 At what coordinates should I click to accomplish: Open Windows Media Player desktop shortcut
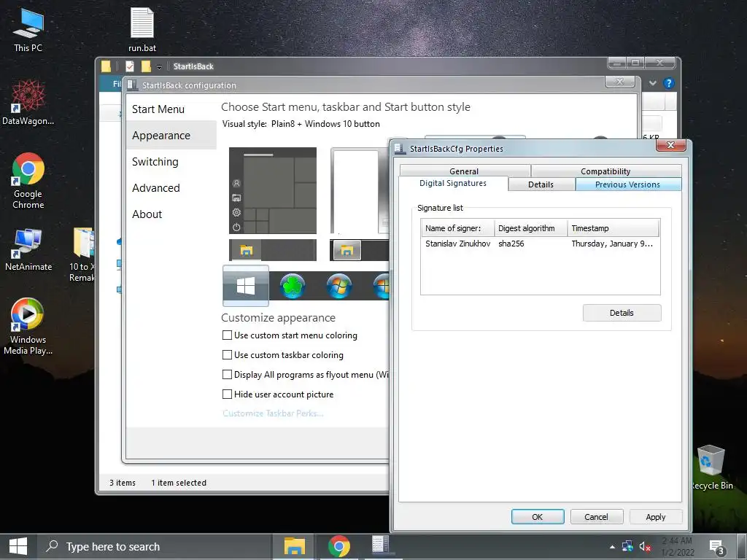click(x=28, y=327)
